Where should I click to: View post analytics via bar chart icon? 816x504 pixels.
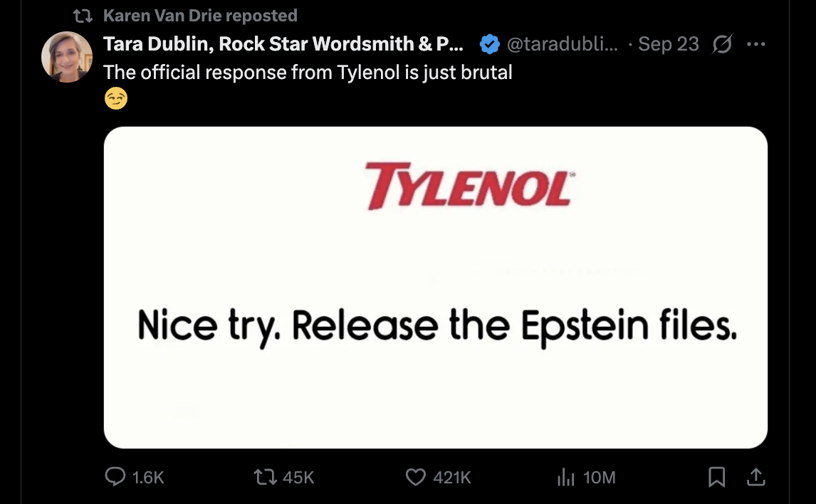pyautogui.click(x=565, y=478)
